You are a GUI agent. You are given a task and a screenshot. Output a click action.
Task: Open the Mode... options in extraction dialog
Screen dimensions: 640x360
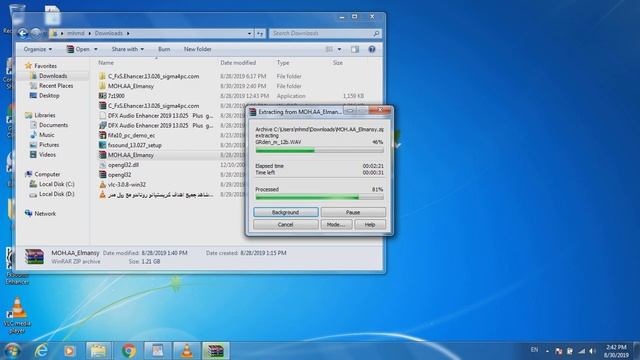(x=336, y=224)
